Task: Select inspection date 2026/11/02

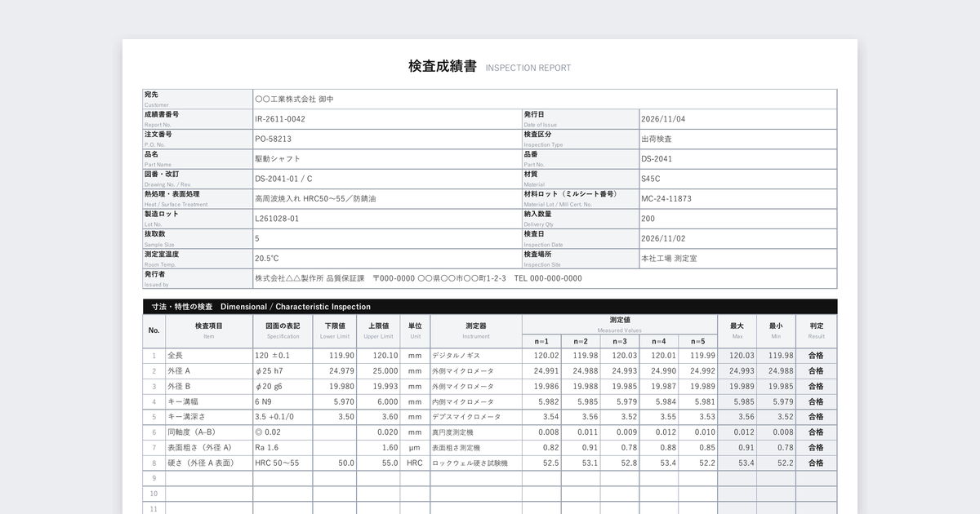Action: click(663, 238)
